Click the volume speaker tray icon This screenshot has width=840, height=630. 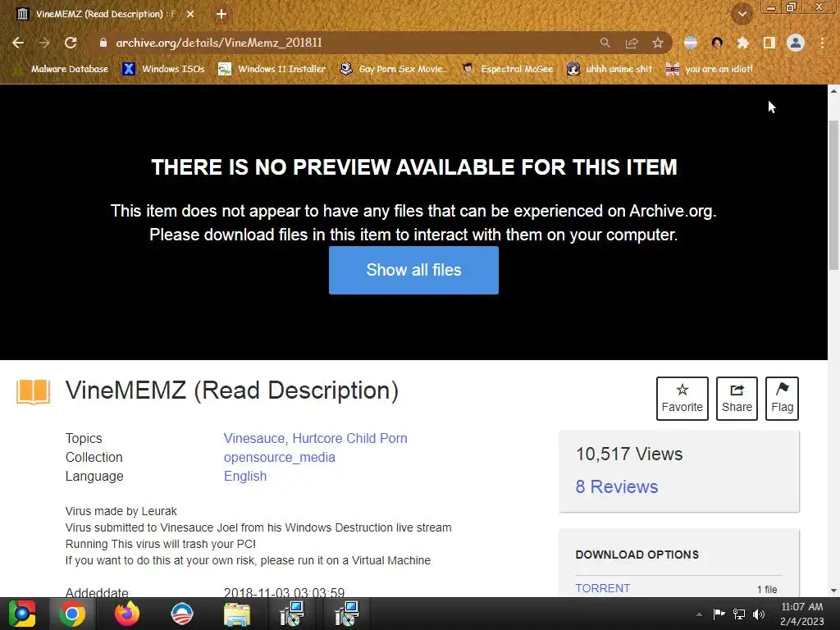tap(759, 614)
